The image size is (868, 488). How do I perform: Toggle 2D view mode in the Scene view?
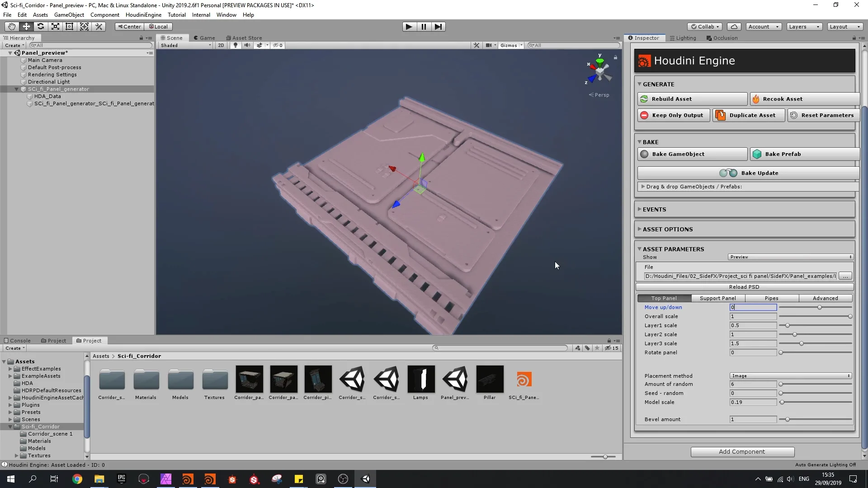point(221,45)
